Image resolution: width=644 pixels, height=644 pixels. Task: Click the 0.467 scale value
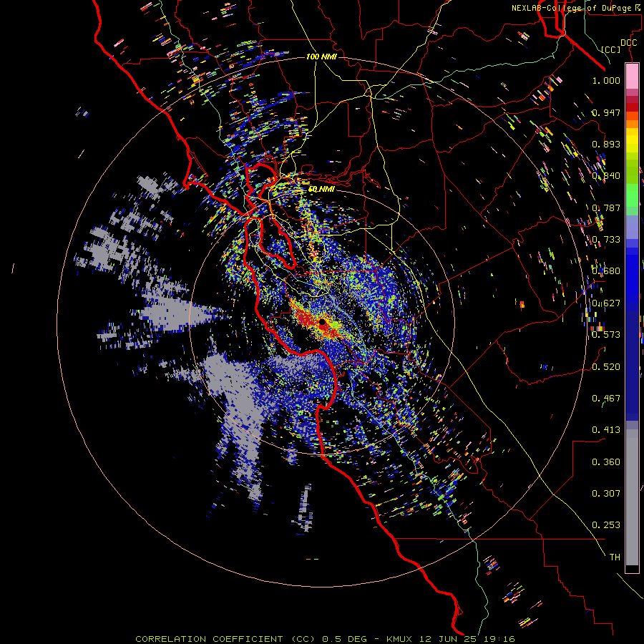[606, 399]
